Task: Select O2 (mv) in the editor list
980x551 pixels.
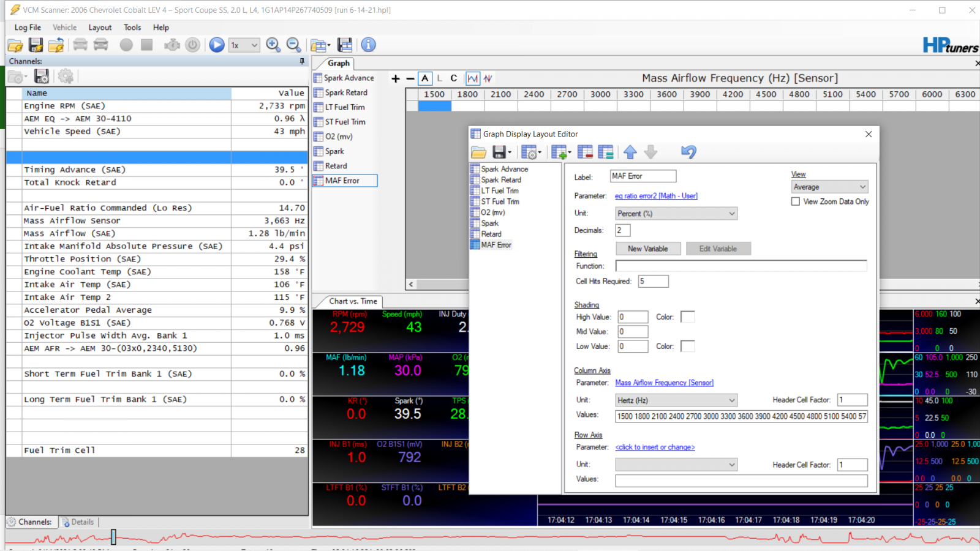Action: coord(492,212)
